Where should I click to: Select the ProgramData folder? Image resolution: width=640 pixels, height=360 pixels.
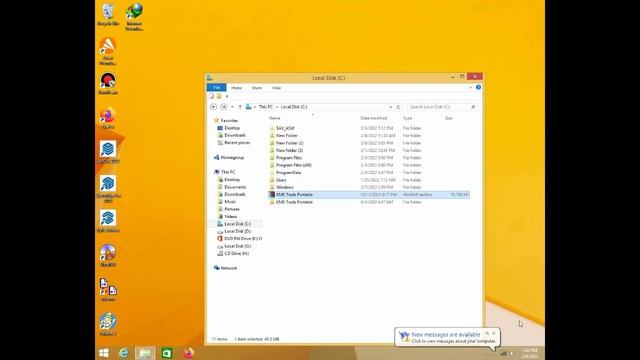pyautogui.click(x=369, y=172)
